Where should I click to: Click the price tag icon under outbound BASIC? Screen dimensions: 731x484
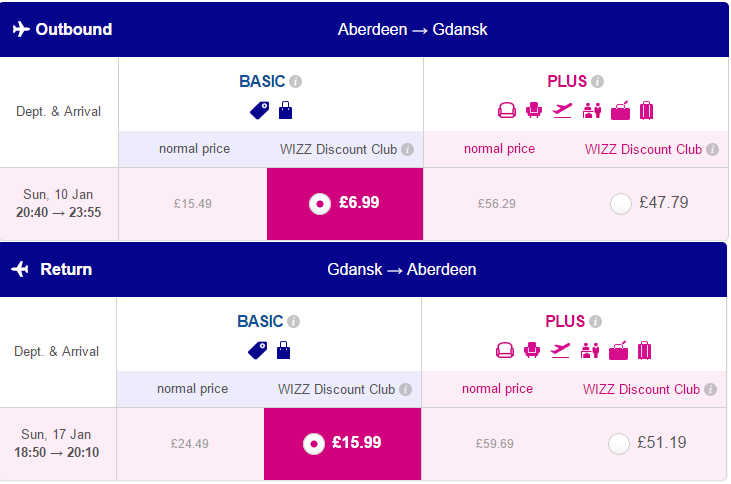pos(259,110)
